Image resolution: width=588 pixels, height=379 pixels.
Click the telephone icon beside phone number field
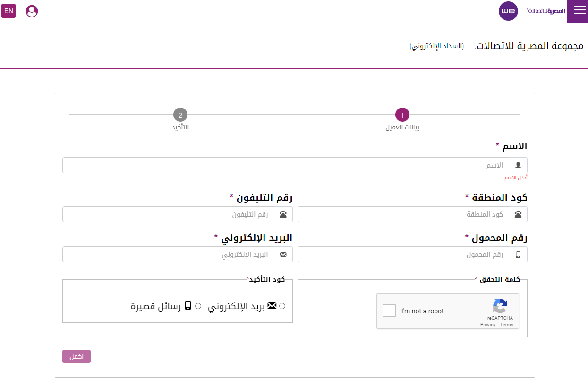283,214
